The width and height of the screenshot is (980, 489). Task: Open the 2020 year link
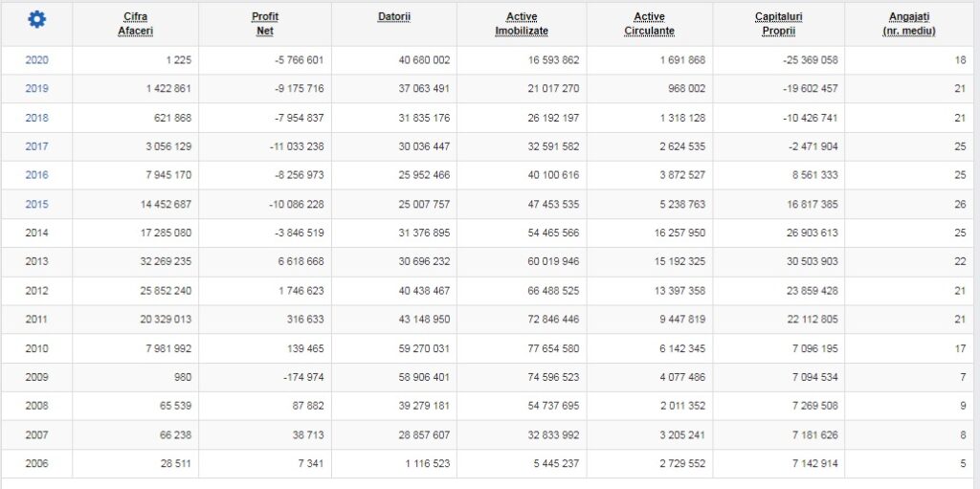click(x=36, y=60)
